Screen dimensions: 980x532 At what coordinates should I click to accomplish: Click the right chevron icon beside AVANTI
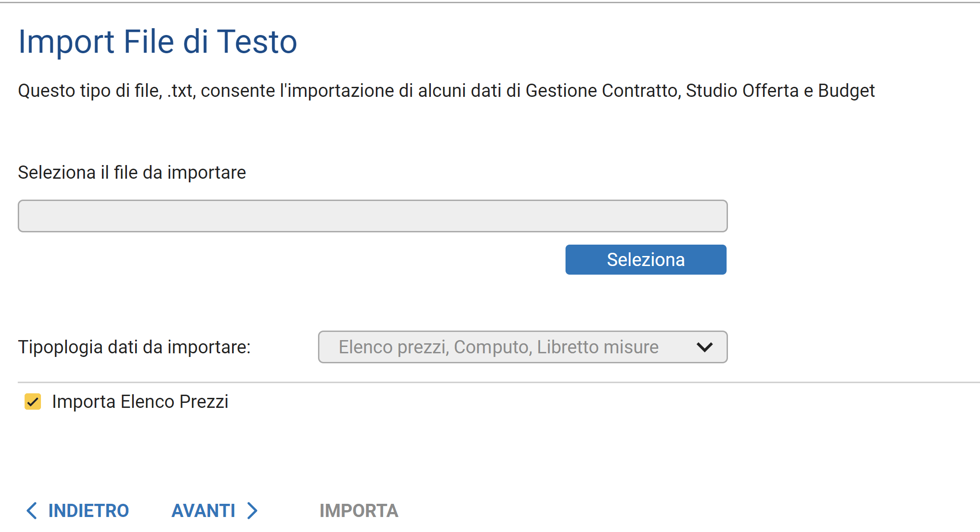[x=253, y=511]
